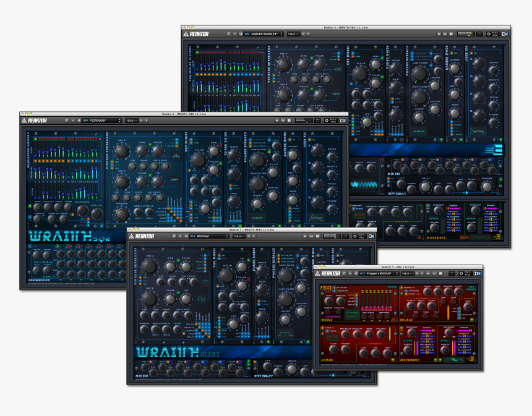
Task: Click the first gate slider in WRAITH-SQR sequencer
Action: (35, 150)
